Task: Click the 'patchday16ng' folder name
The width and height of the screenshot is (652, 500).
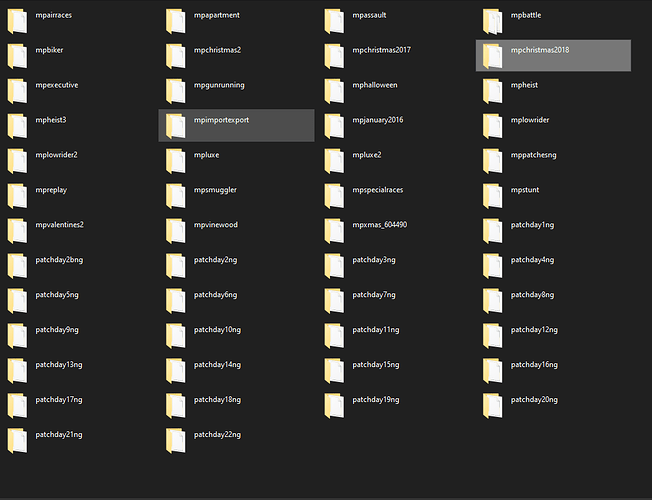Action: (534, 365)
